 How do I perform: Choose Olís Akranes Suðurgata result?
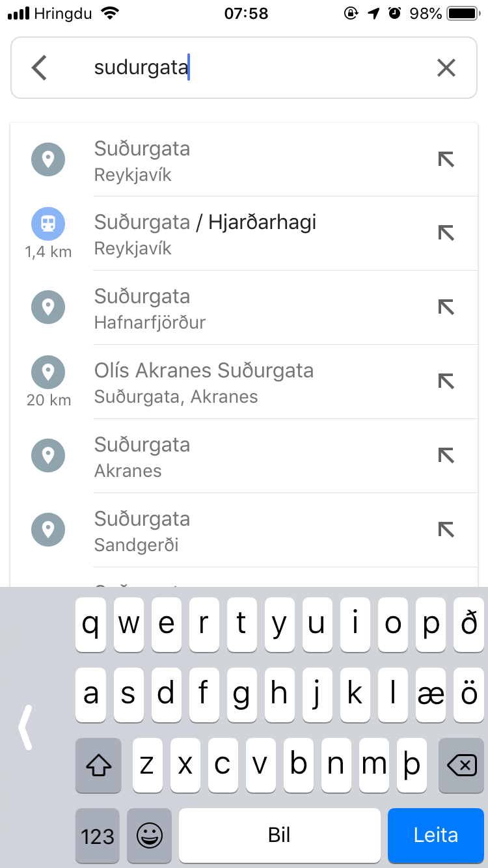(260, 382)
